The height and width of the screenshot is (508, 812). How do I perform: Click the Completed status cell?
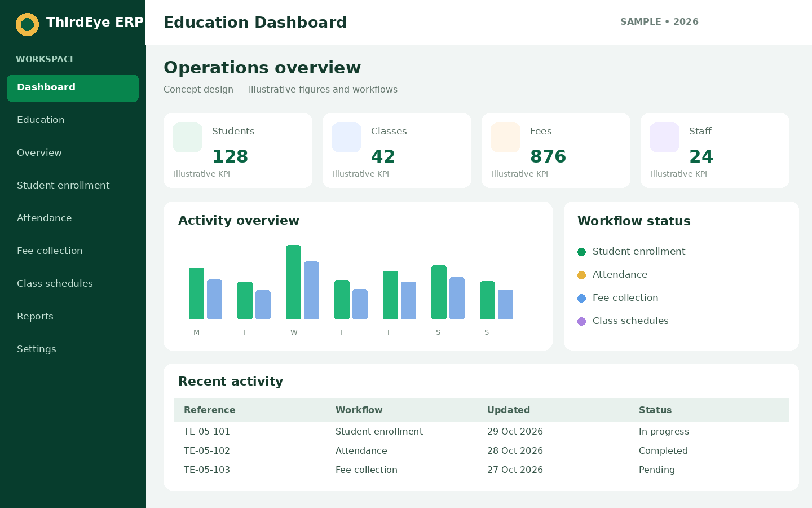[663, 451]
